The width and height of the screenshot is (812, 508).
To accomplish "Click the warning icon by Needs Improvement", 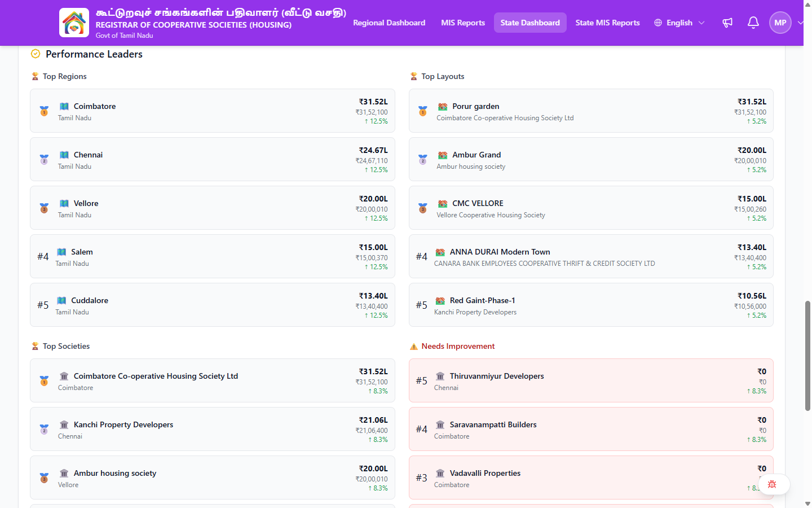I will 414,347.
